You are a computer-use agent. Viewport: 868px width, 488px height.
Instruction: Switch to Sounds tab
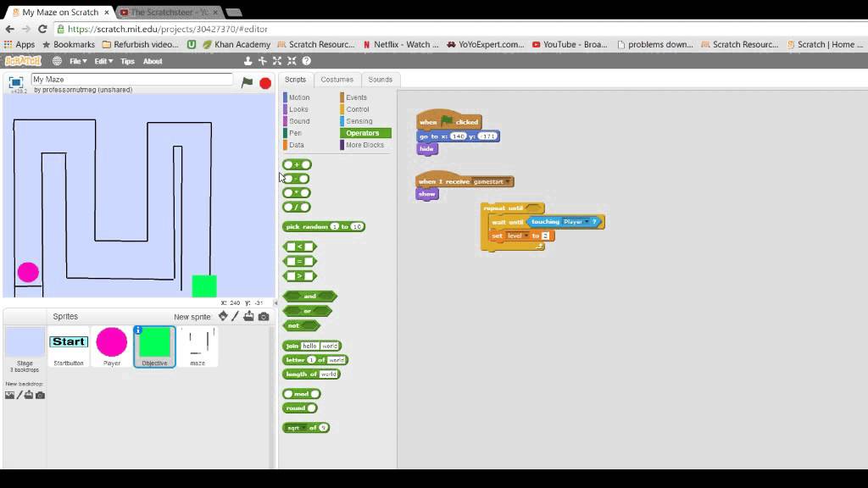[381, 80]
